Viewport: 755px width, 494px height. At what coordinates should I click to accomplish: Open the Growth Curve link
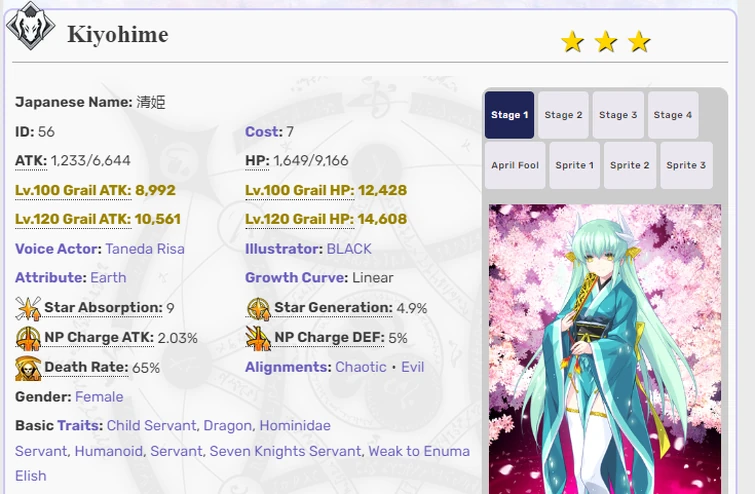(x=294, y=278)
